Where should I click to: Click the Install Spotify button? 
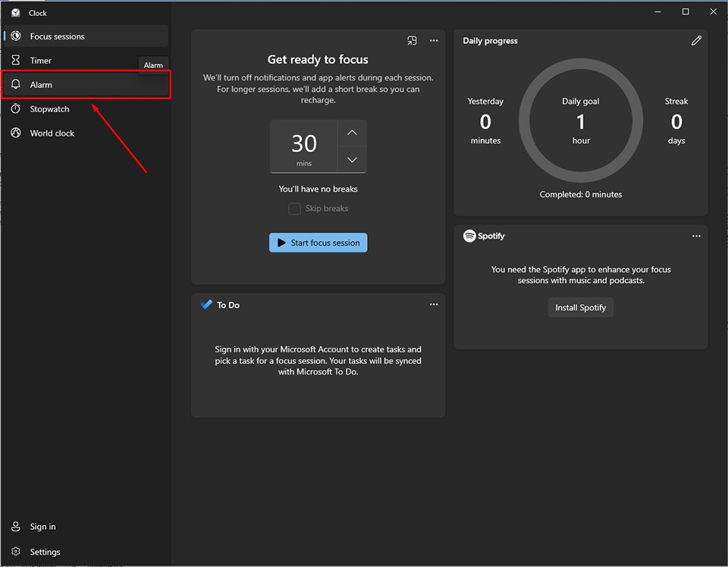(x=580, y=308)
